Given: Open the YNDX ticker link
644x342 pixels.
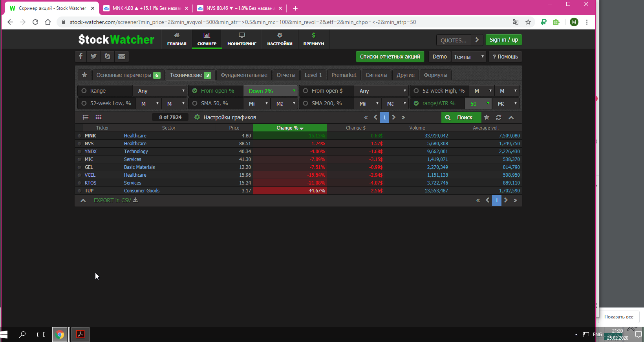Looking at the screenshot, I should click(91, 152).
